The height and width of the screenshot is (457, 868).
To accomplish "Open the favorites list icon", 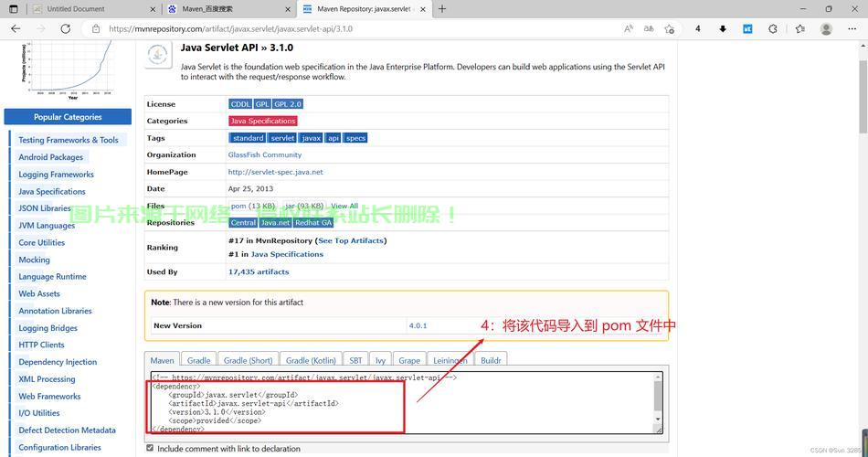I will [799, 29].
